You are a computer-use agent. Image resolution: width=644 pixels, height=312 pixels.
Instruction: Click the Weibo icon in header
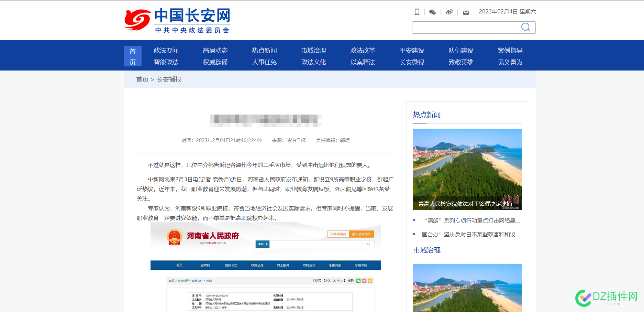[x=449, y=12]
